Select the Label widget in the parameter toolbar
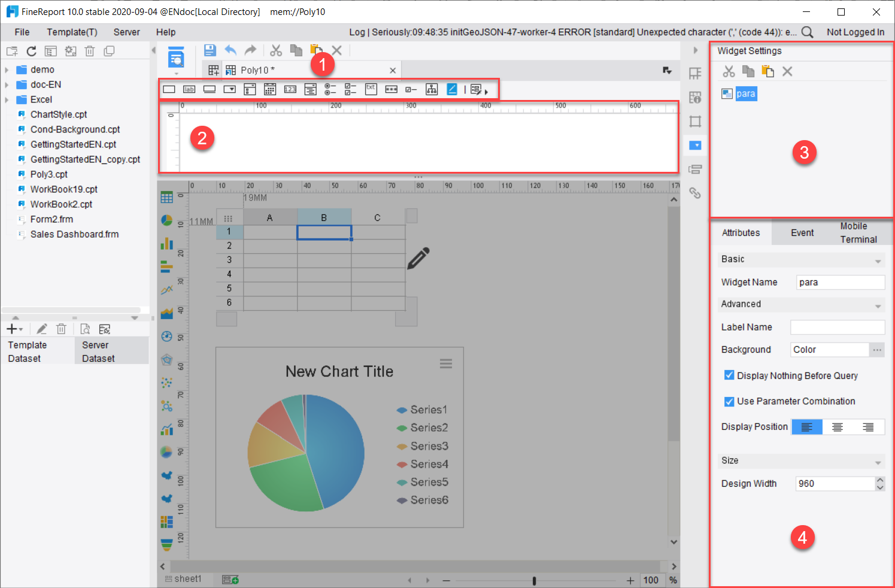 click(x=189, y=89)
